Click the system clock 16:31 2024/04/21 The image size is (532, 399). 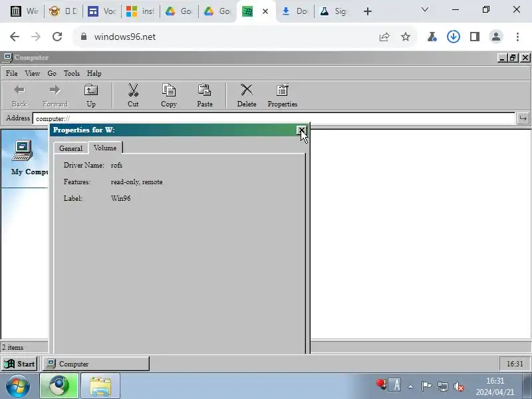point(495,386)
